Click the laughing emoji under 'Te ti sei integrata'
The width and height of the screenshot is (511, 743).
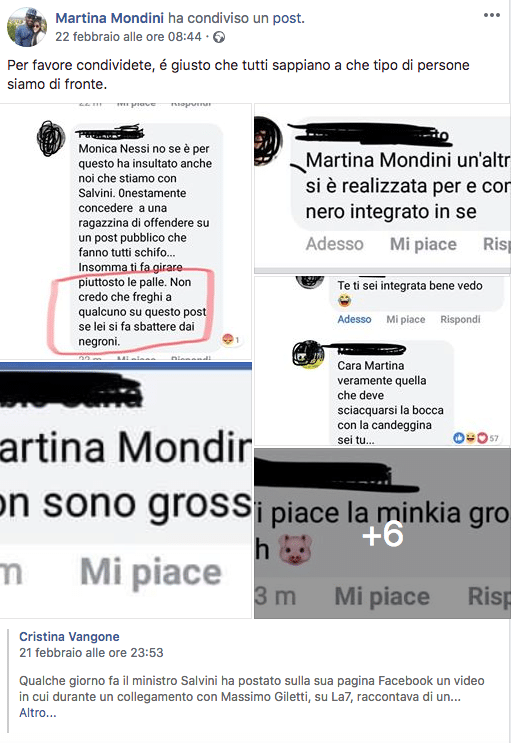coord(345,300)
